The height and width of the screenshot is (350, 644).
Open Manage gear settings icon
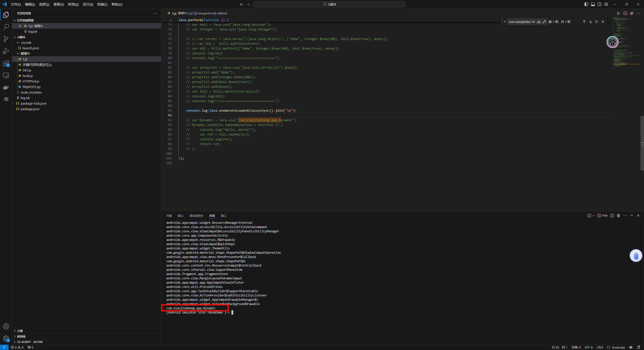pyautogui.click(x=6, y=338)
